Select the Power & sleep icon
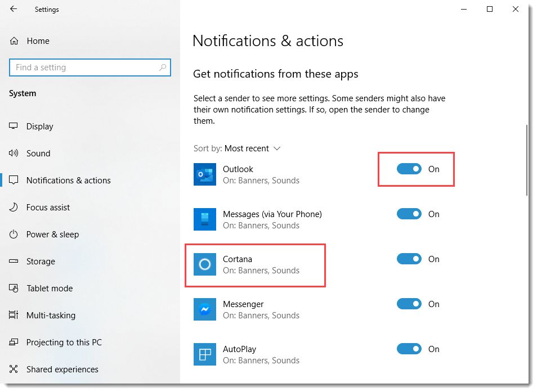Image resolution: width=537 pixels, height=392 pixels. (x=13, y=234)
